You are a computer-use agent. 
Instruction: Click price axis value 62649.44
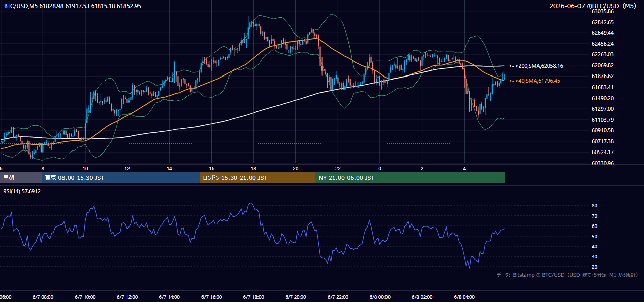602,33
